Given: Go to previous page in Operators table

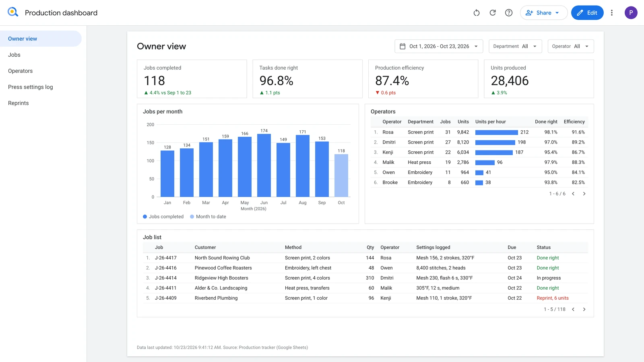Looking at the screenshot, I should click(573, 194).
